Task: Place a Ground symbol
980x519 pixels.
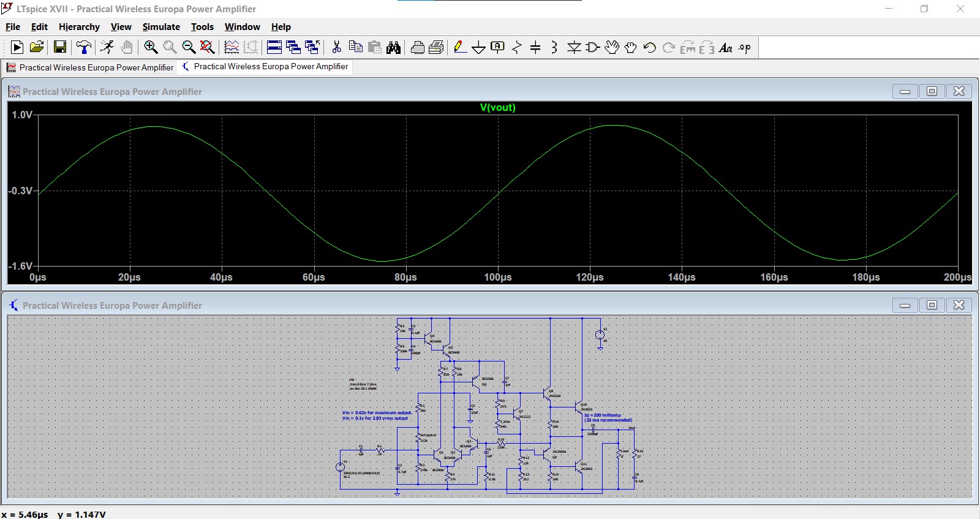Action: (479, 47)
